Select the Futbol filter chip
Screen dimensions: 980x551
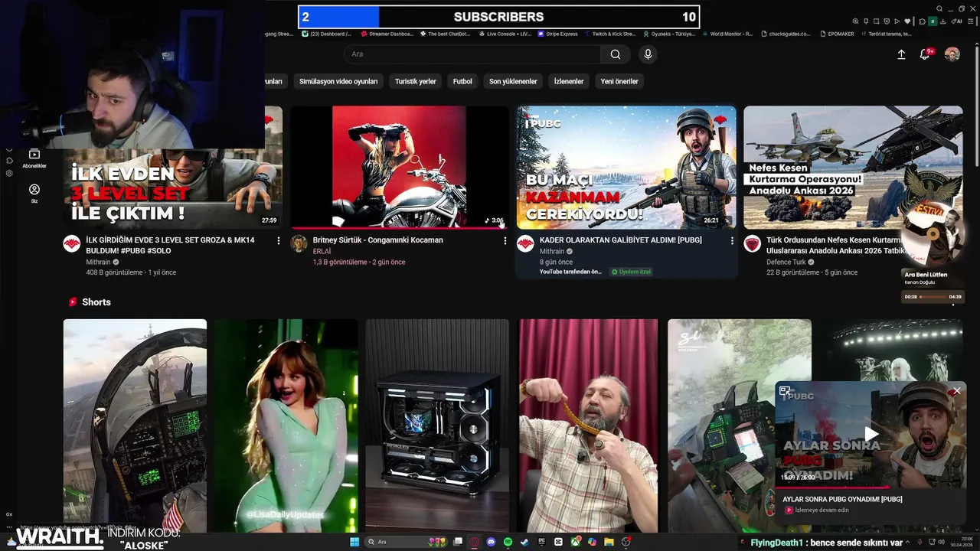(462, 81)
